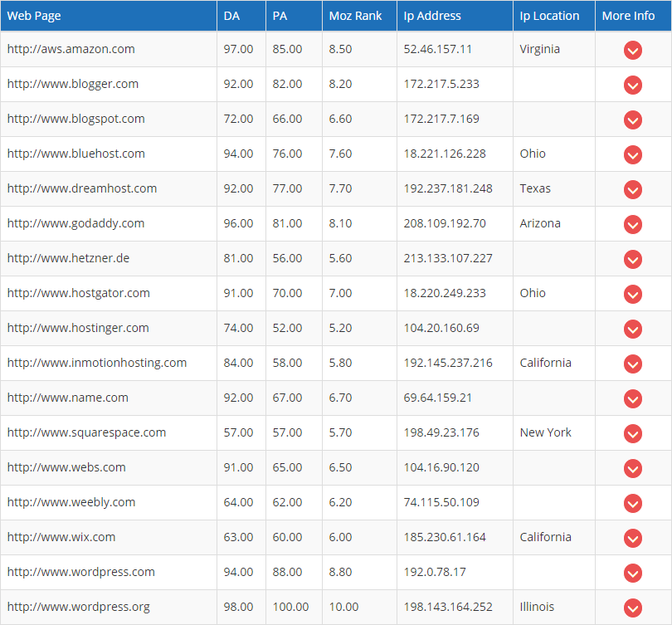Screen dimensions: 672x625
Task: Click IP address 172.217.5.233
Action: pos(441,84)
